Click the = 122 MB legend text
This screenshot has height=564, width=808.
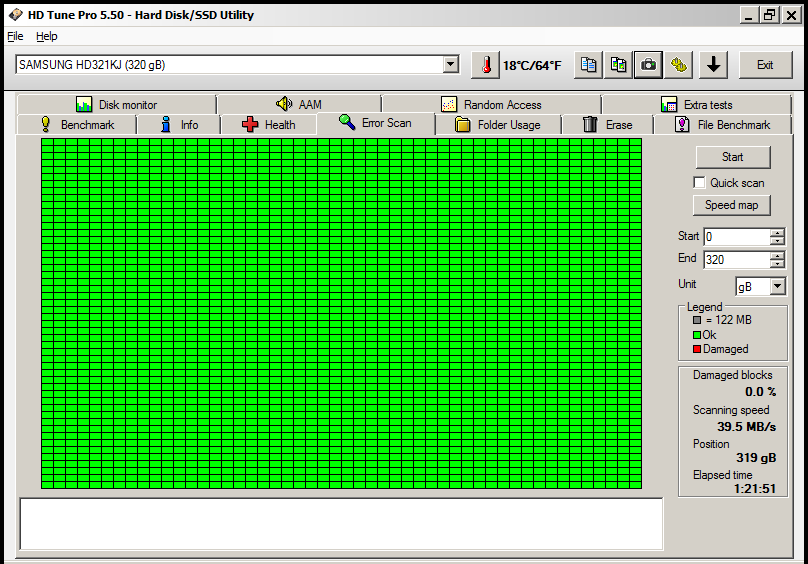tap(729, 320)
